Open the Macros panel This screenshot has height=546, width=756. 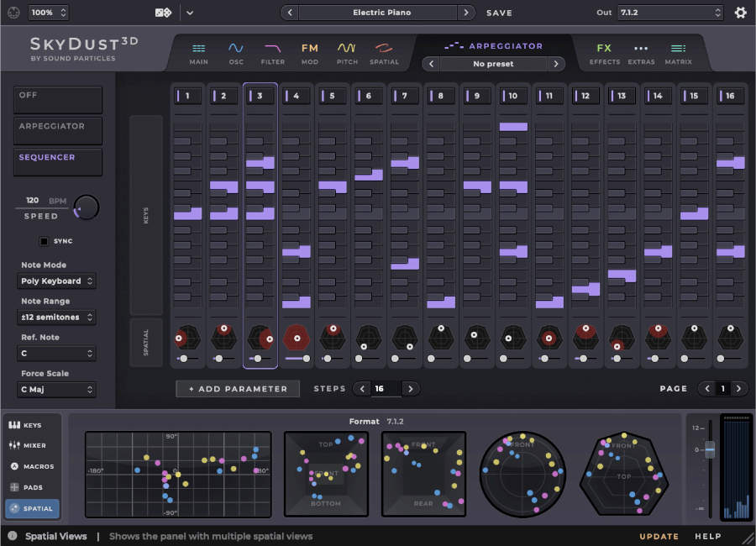coord(31,466)
